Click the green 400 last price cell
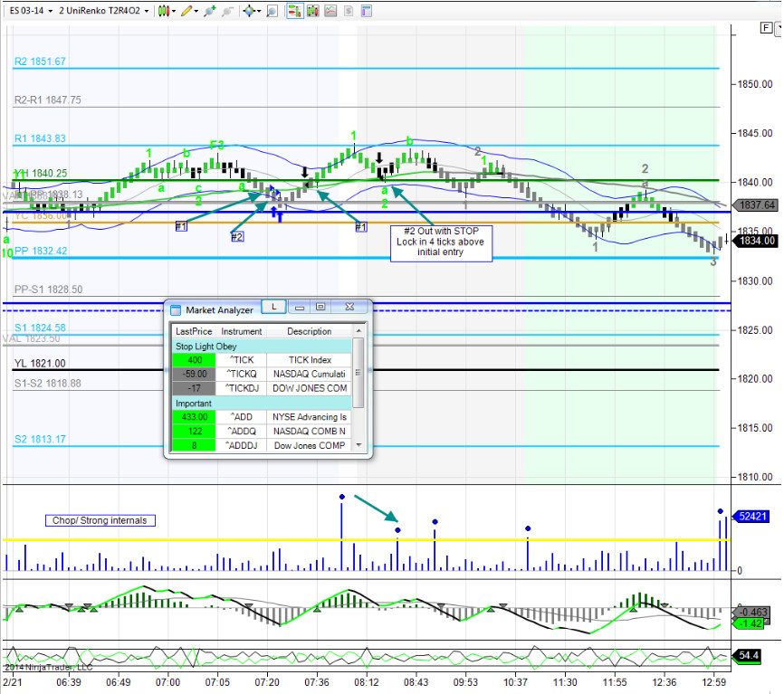This screenshot has height=694, width=784. click(x=194, y=360)
